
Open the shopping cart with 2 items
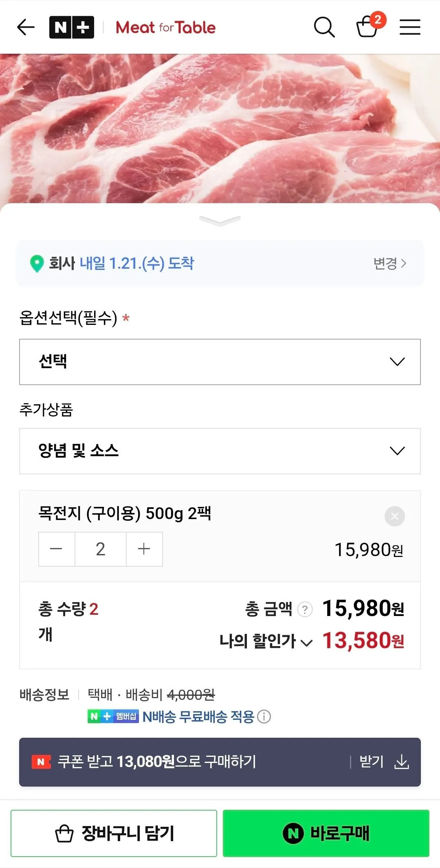click(368, 27)
